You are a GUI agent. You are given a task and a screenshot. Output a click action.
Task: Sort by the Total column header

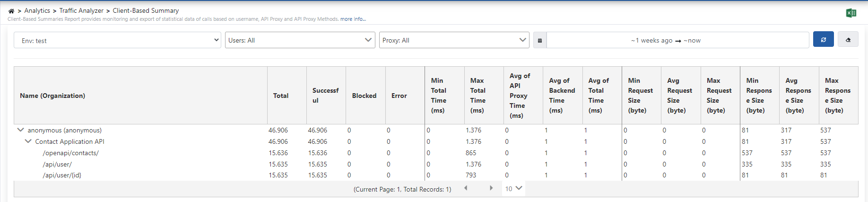click(x=281, y=96)
